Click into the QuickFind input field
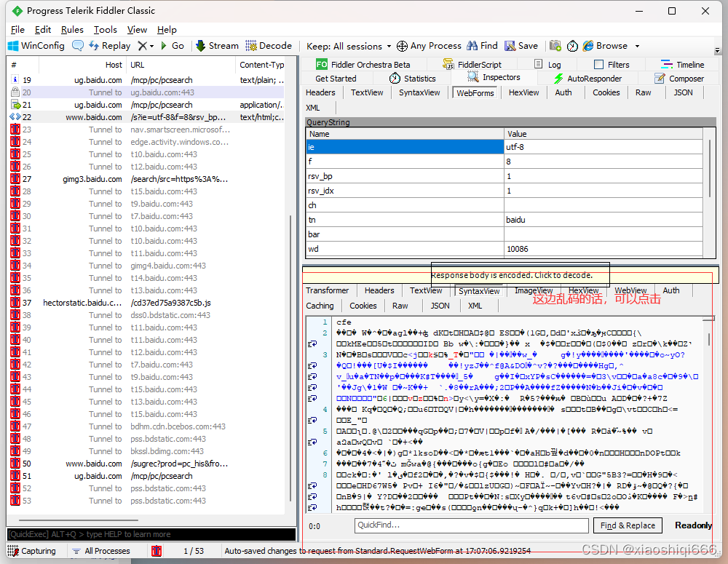The height and width of the screenshot is (564, 728). (x=472, y=525)
